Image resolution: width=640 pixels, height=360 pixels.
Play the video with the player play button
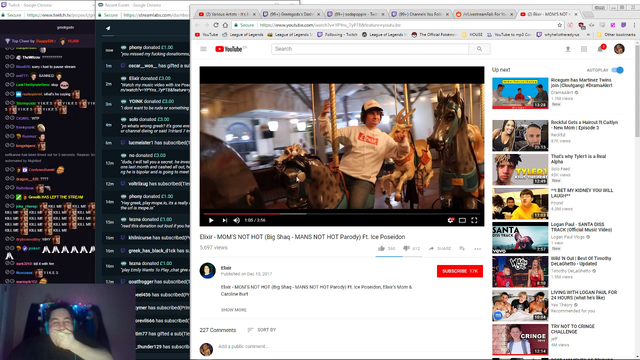click(x=211, y=220)
